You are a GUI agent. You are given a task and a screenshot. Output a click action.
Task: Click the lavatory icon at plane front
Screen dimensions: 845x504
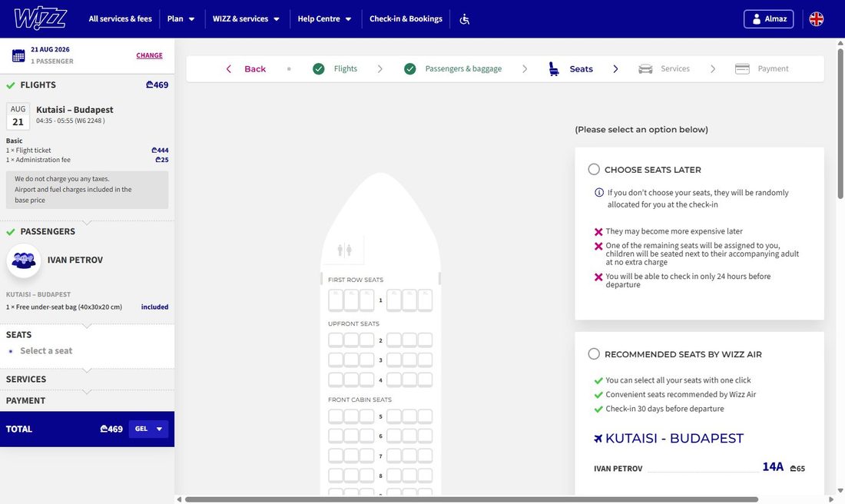pos(344,250)
